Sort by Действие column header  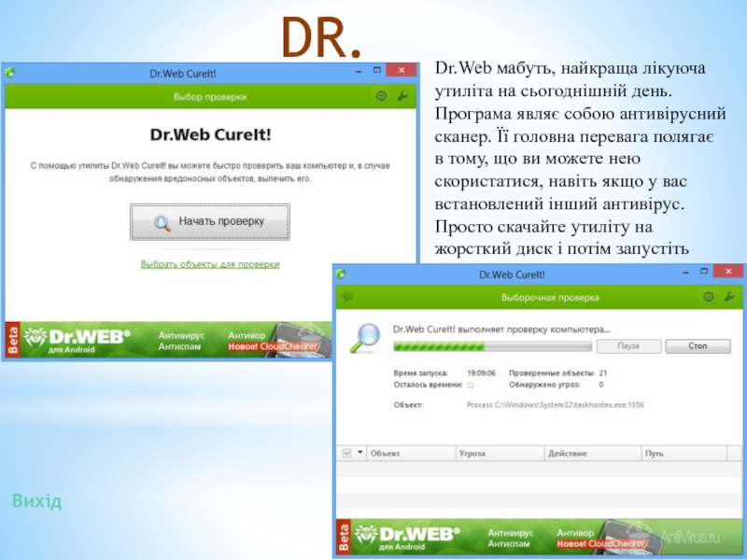[593, 454]
